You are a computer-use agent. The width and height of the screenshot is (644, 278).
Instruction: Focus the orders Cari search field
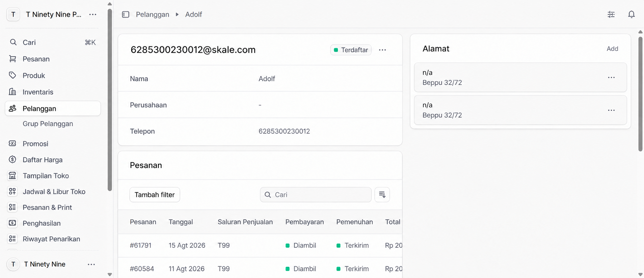point(316,195)
